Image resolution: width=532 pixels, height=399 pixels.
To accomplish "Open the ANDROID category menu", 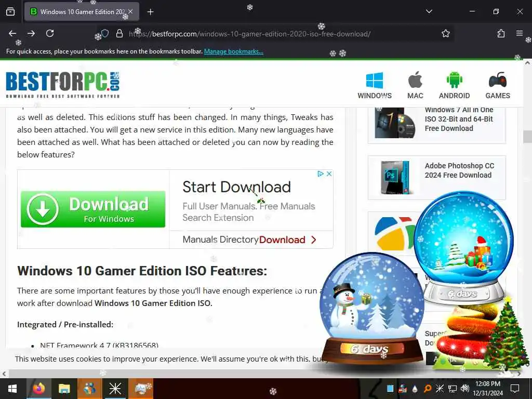I will click(x=454, y=86).
